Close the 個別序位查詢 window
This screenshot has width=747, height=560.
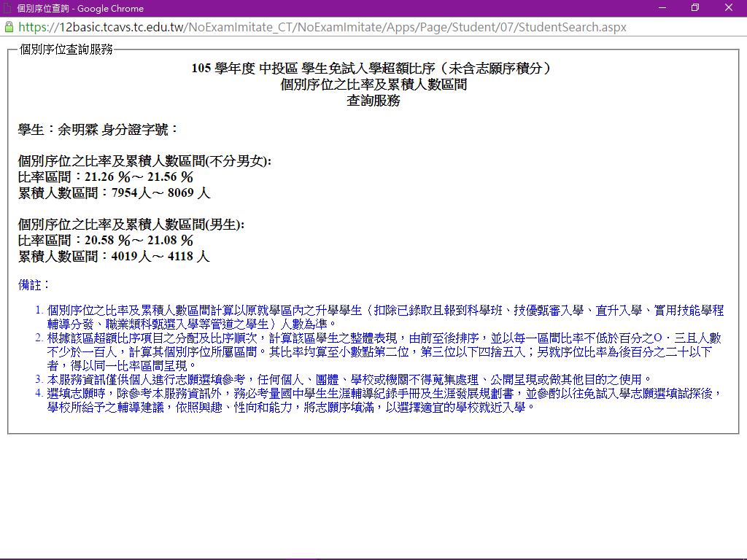click(x=729, y=8)
